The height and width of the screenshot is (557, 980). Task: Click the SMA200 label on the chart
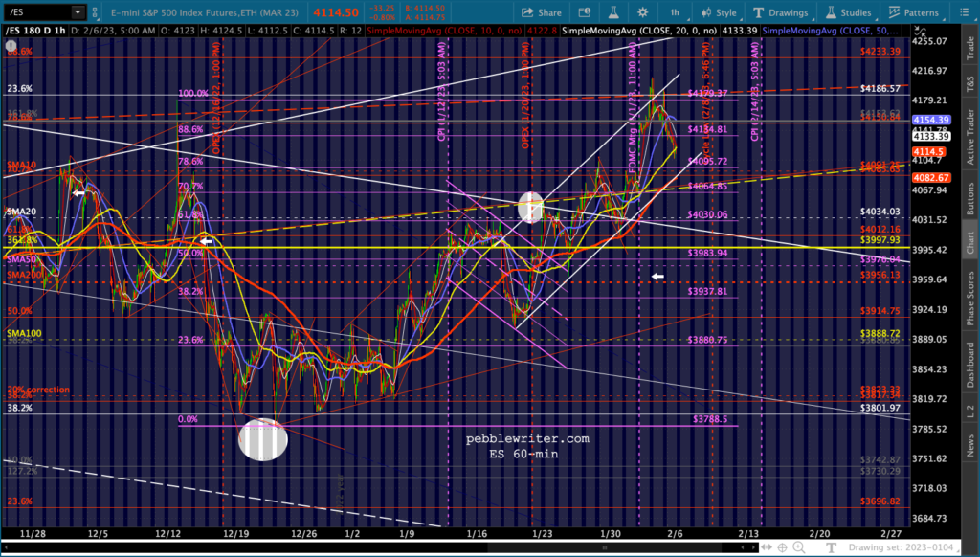click(23, 275)
